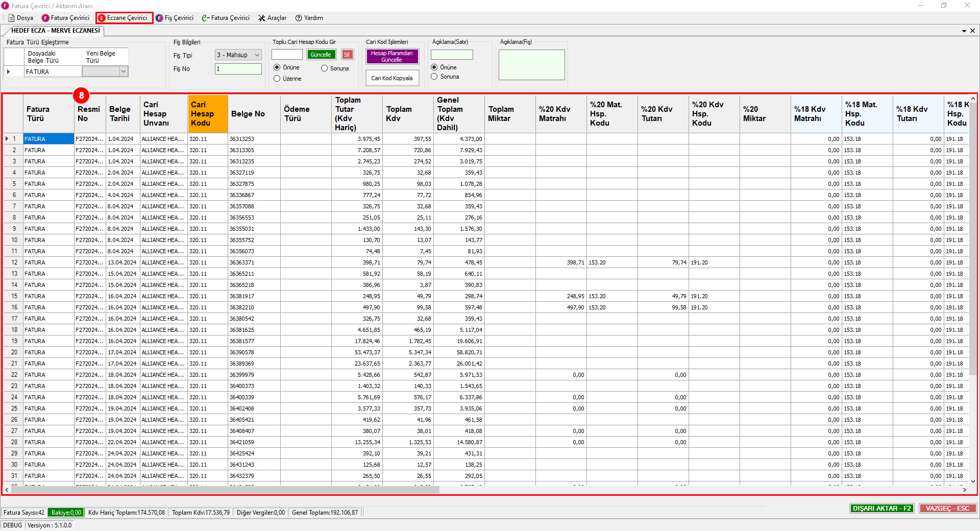Screen dimensions: 980x531
Task: Open the tab list dropdown arrow
Action: (x=964, y=31)
